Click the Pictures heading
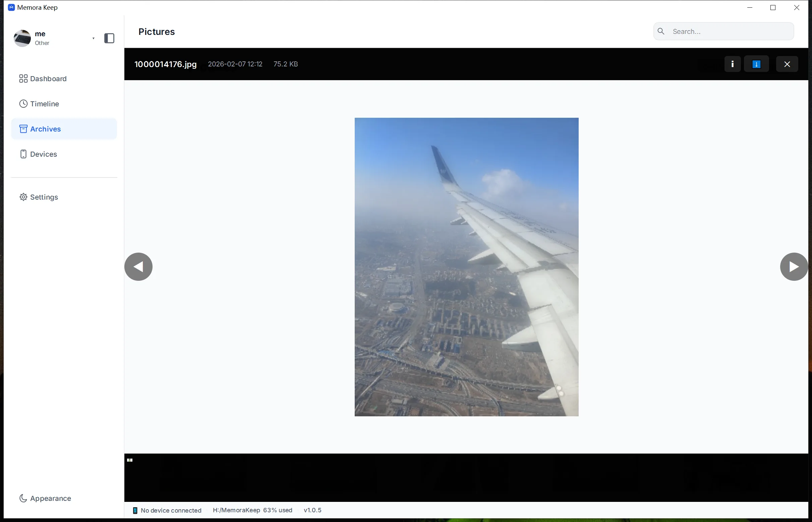812x522 pixels. pos(157,32)
